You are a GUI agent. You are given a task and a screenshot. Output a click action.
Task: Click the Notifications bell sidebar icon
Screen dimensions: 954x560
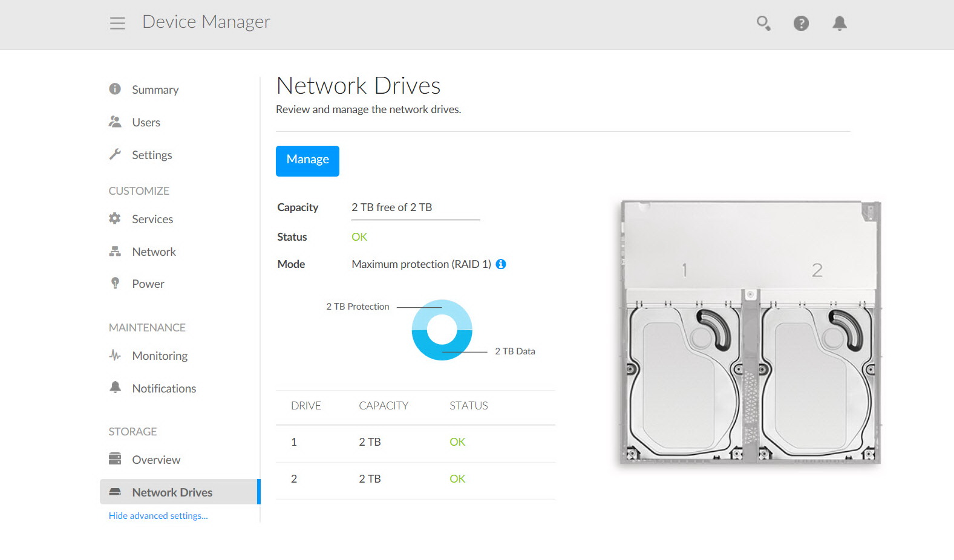tap(115, 387)
